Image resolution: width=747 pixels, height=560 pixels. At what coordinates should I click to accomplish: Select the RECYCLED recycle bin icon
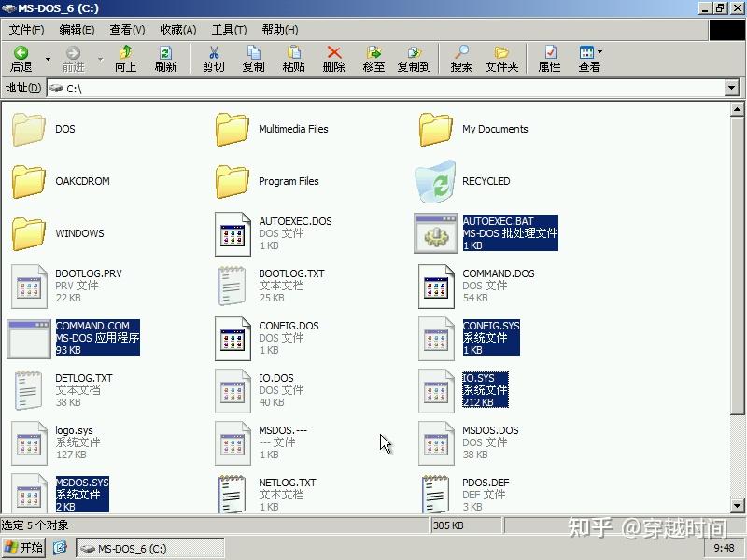click(x=435, y=181)
